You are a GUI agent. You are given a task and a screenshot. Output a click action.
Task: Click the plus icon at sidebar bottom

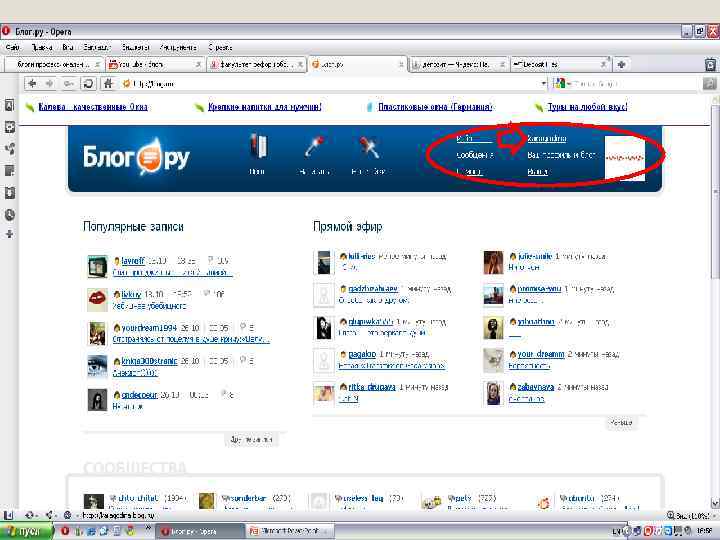9,234
